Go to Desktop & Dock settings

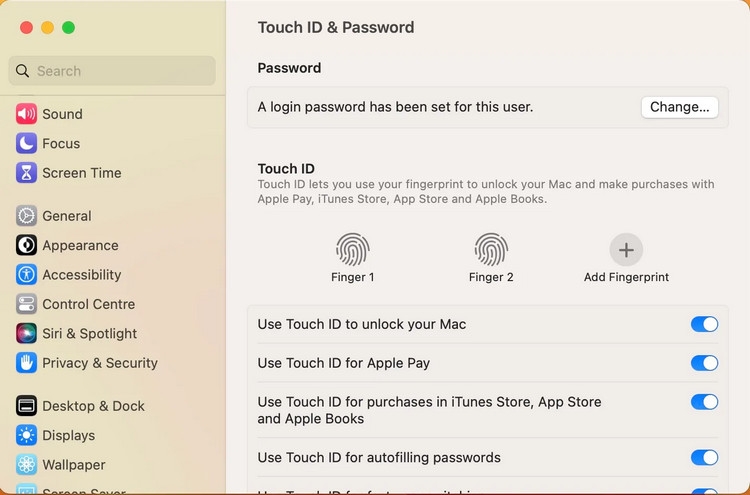click(x=80, y=406)
